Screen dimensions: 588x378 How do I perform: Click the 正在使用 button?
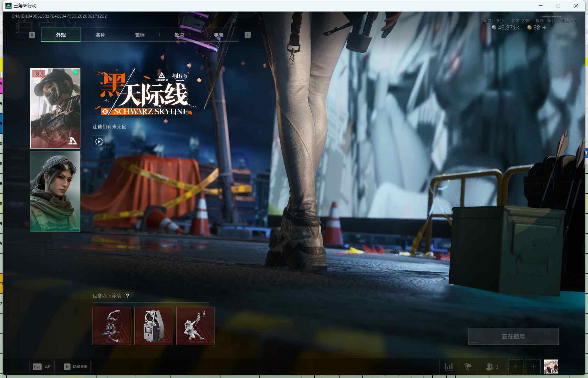coord(513,336)
